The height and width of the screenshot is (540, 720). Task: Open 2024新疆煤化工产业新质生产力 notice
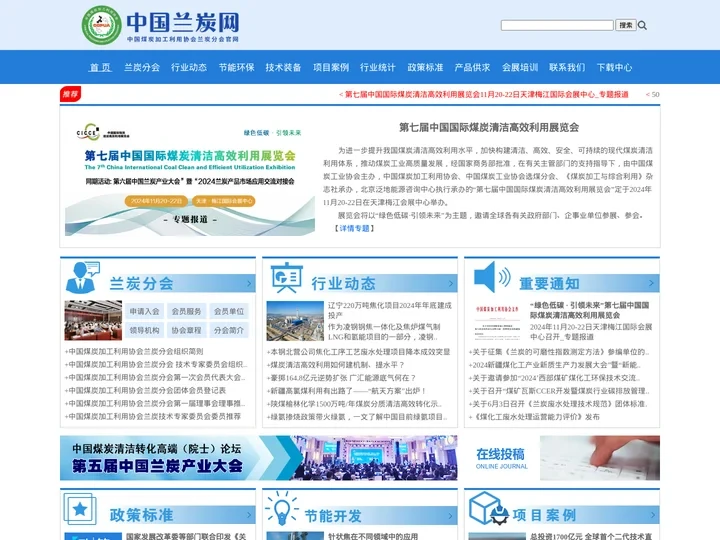[x=555, y=365]
